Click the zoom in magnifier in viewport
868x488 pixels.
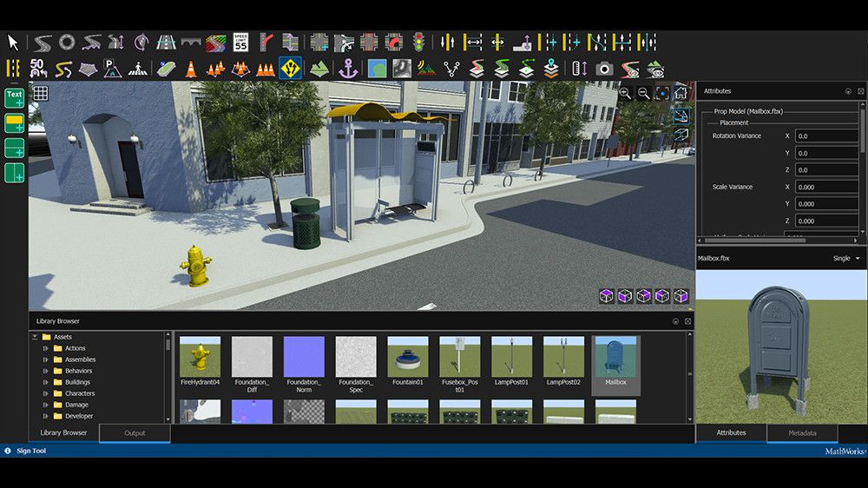click(625, 93)
